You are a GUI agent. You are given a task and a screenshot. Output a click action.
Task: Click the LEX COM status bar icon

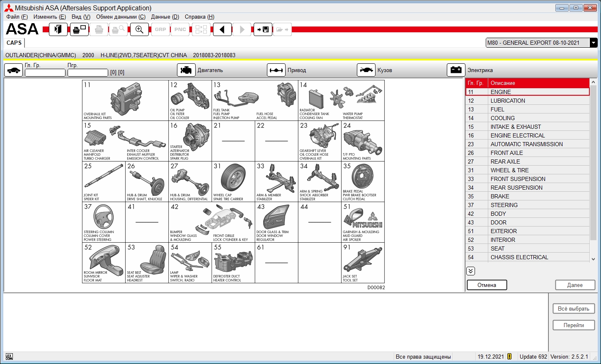click(x=9, y=357)
